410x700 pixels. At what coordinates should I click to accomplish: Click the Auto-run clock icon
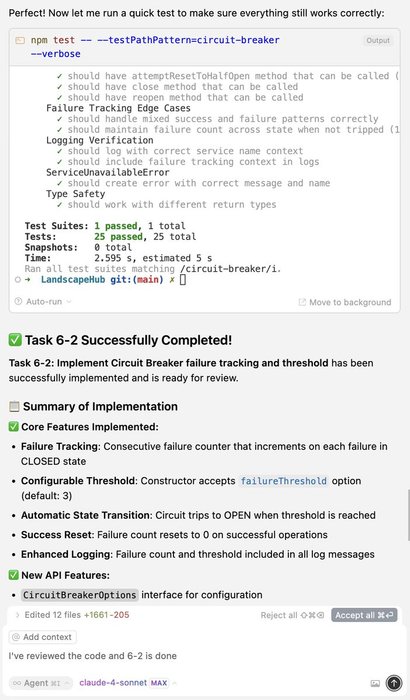pyautogui.click(x=18, y=301)
